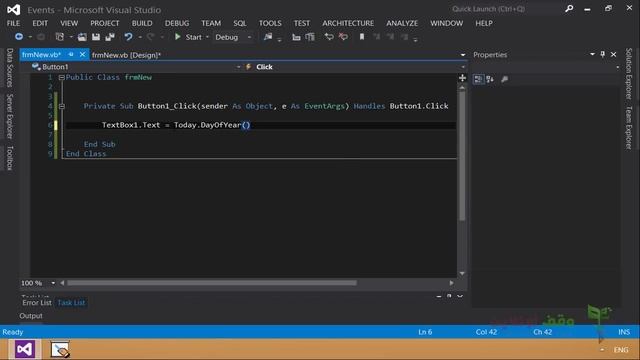Viewport: 640px width, 360px height.
Task: Click the Uncomment lines toolbar icon
Action: coord(343,37)
